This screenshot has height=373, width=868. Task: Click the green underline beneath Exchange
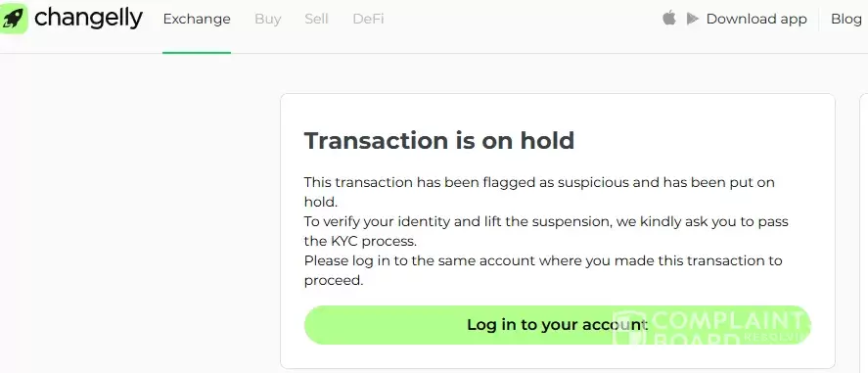point(197,53)
